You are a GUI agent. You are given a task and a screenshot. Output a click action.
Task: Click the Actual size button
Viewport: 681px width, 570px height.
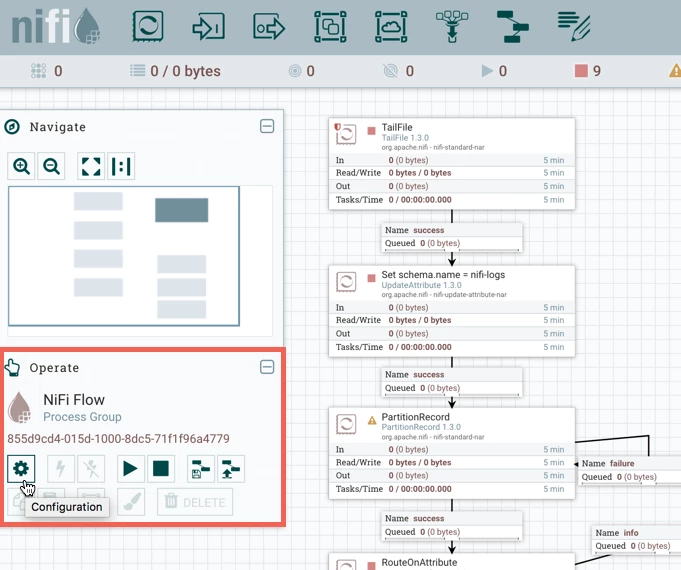point(121,166)
